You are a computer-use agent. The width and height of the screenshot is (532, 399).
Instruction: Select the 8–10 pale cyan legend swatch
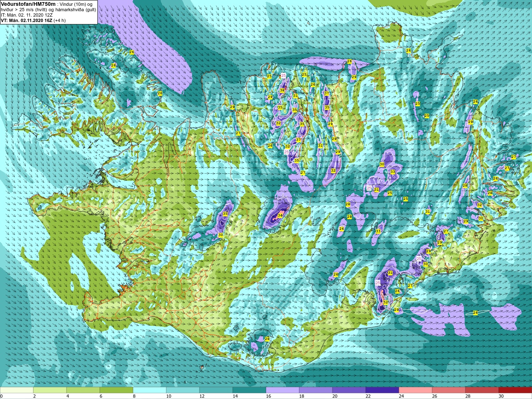tap(150, 390)
